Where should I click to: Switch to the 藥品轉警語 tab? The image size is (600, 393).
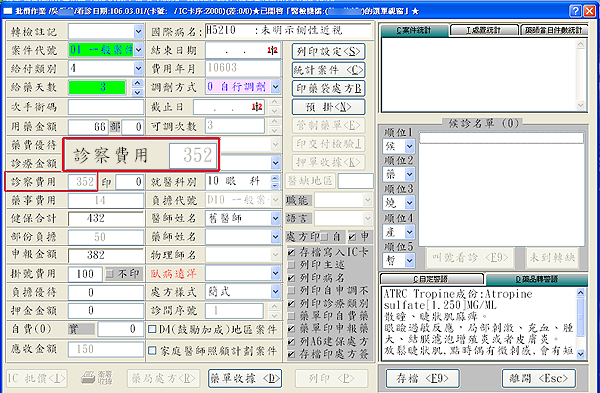pyautogui.click(x=536, y=279)
